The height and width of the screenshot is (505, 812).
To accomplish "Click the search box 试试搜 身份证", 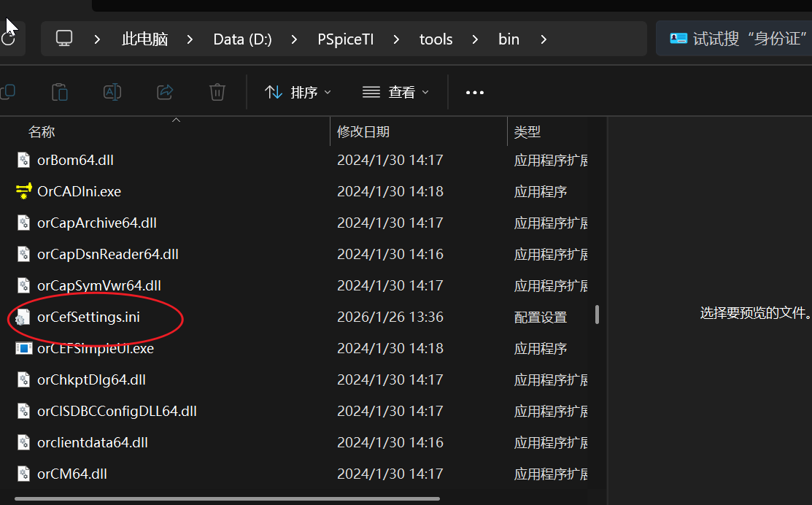I will coord(734,39).
